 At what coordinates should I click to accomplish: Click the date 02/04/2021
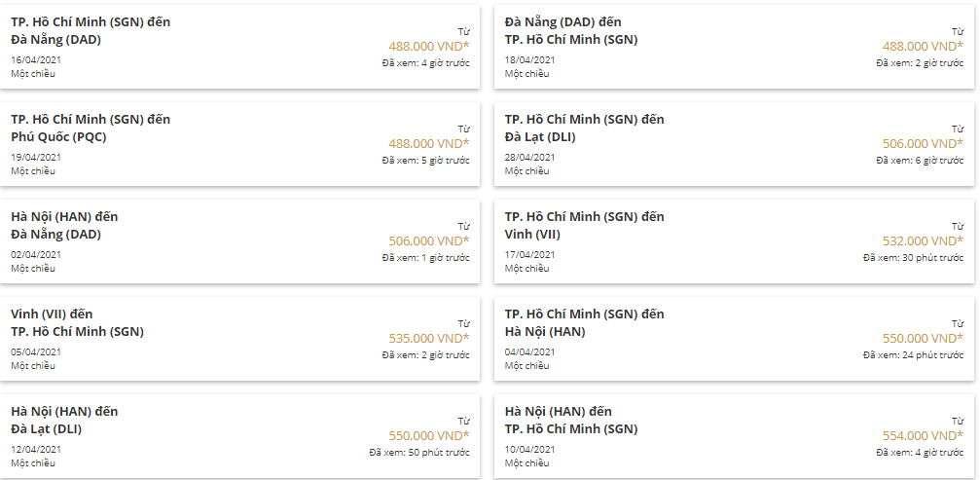pyautogui.click(x=36, y=254)
